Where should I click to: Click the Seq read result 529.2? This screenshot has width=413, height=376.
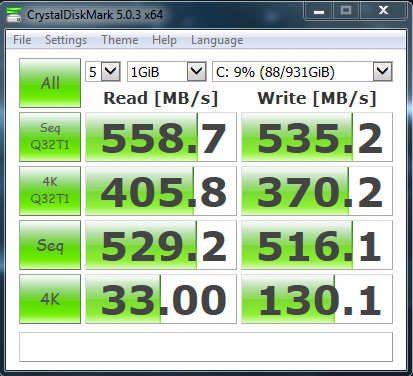coord(161,245)
